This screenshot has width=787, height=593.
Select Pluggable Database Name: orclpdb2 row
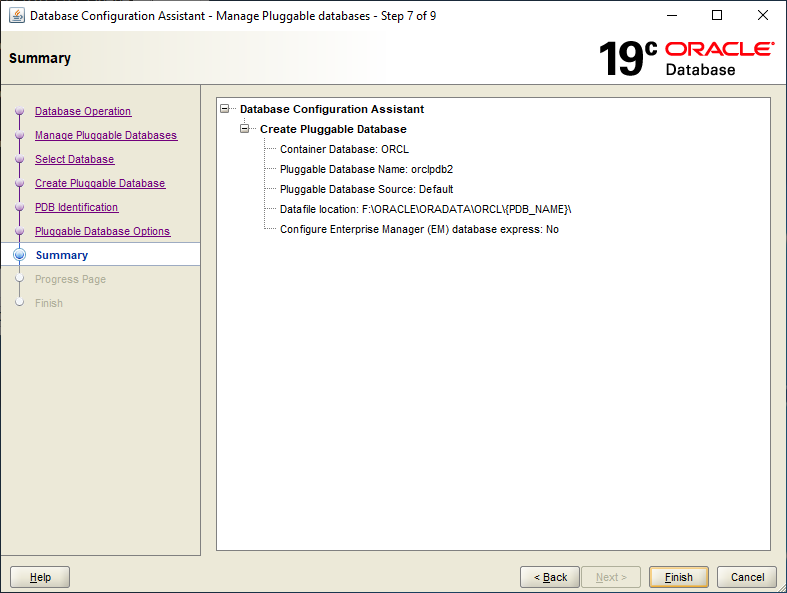pyautogui.click(x=366, y=169)
